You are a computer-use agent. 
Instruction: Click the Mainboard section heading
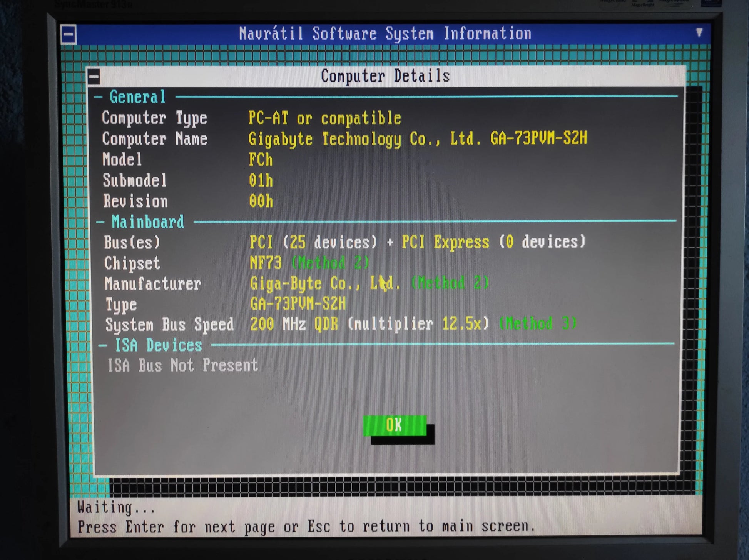click(148, 222)
